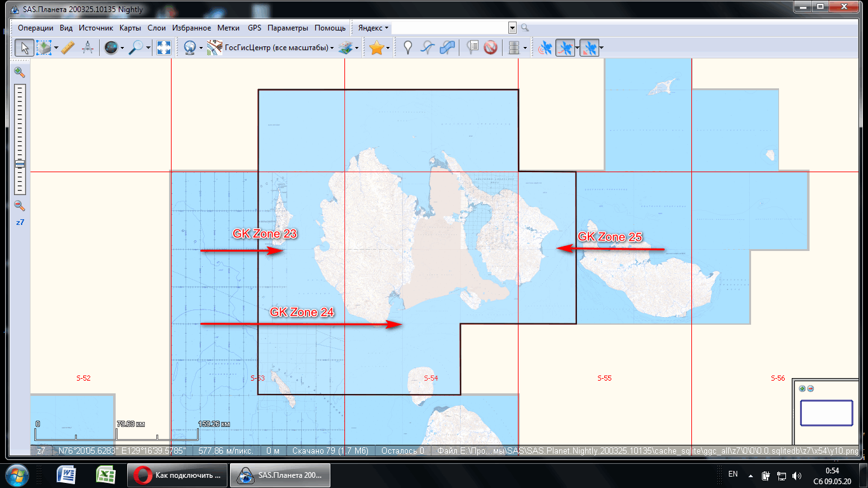
Task: Open Word from the taskbar
Action: point(67,475)
